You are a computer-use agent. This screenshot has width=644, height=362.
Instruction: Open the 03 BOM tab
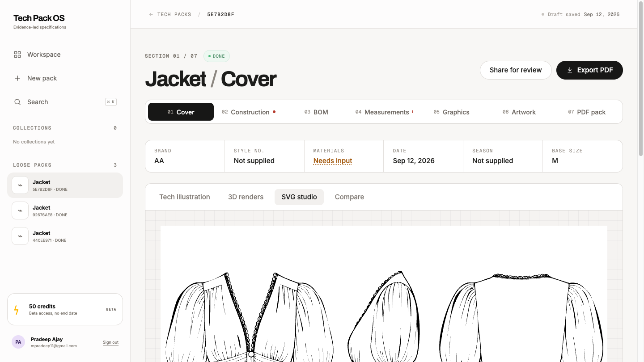316,112
